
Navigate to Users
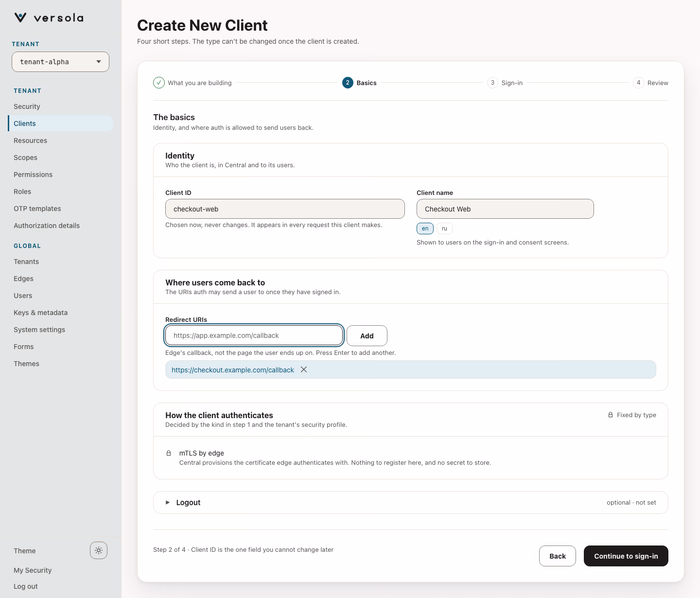pyautogui.click(x=61, y=296)
